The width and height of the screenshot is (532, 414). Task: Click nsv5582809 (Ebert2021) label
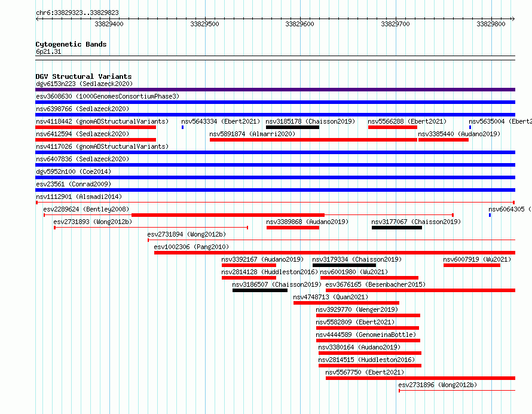[x=355, y=322]
